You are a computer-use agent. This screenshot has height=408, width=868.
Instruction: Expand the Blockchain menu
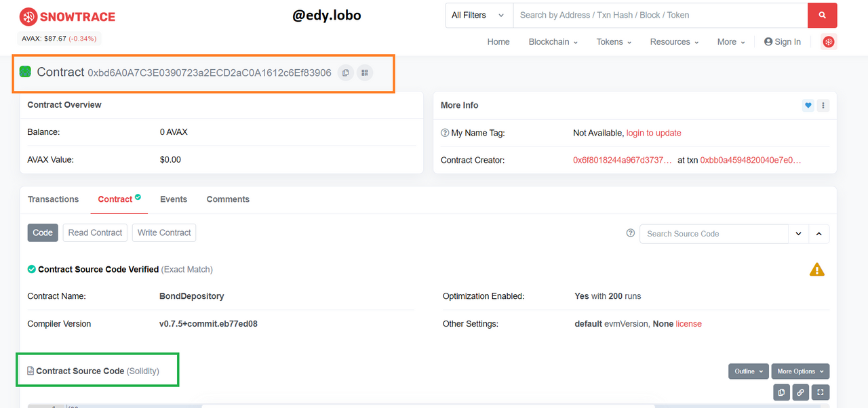click(x=553, y=42)
